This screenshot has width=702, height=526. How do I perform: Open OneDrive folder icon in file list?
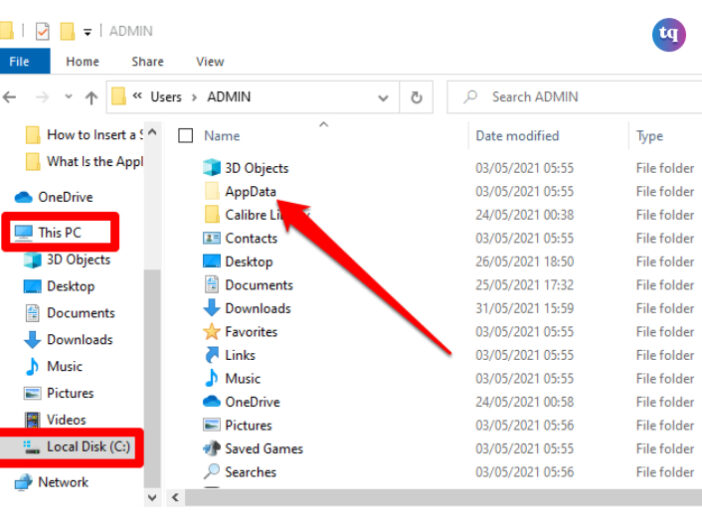click(212, 402)
